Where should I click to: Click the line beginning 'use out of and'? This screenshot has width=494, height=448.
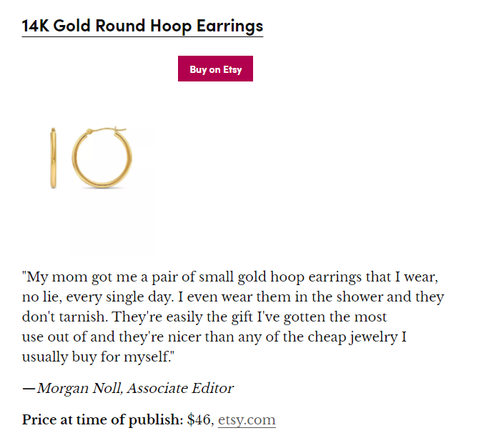(214, 337)
